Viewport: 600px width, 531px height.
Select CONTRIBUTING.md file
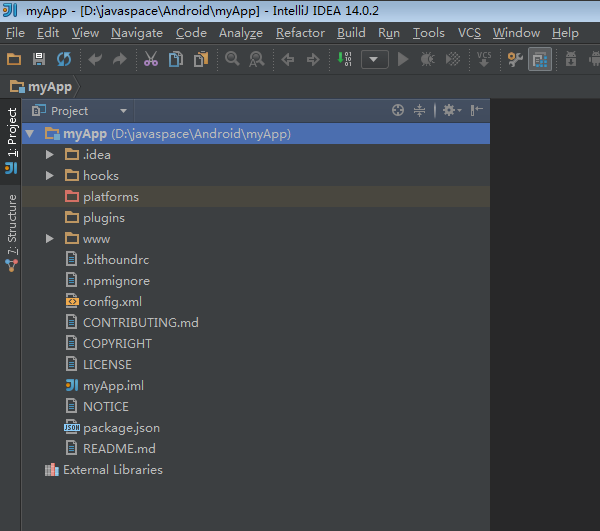(256, 323)
